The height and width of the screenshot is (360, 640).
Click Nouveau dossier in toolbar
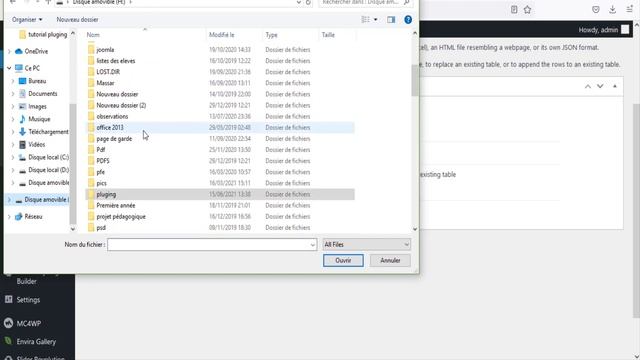[x=77, y=20]
